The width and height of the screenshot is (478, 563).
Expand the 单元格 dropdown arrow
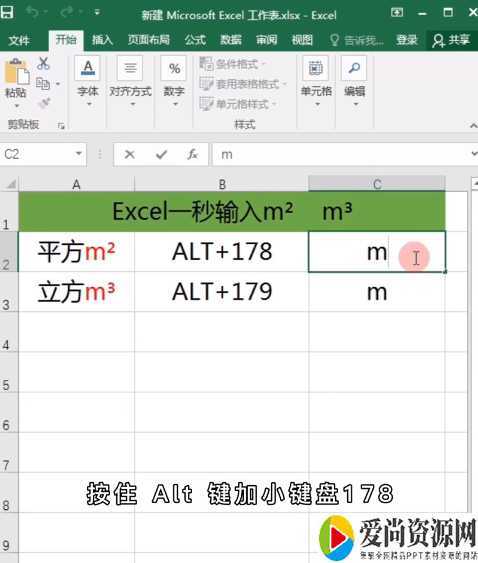pos(317,104)
